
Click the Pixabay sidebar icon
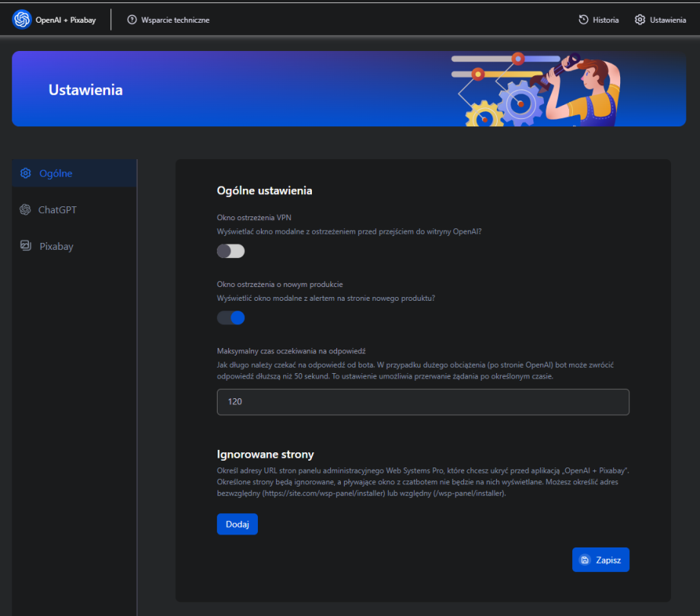pos(24,246)
